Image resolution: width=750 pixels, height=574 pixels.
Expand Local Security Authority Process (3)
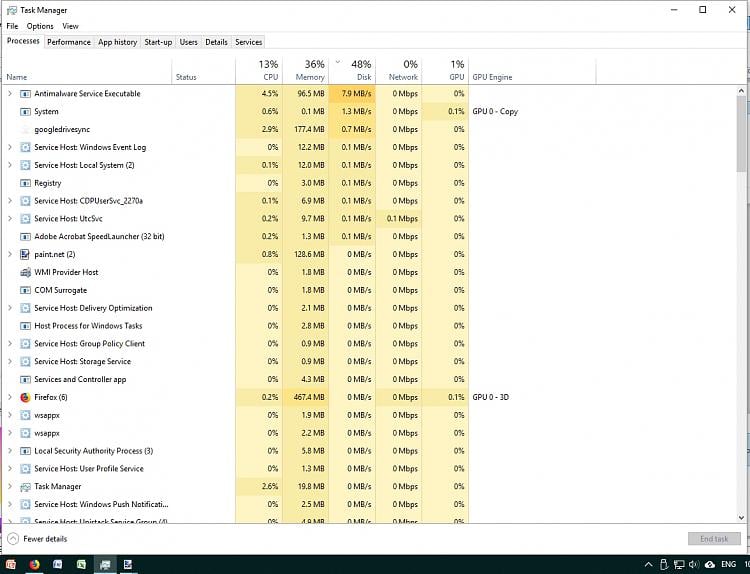[x=10, y=451]
